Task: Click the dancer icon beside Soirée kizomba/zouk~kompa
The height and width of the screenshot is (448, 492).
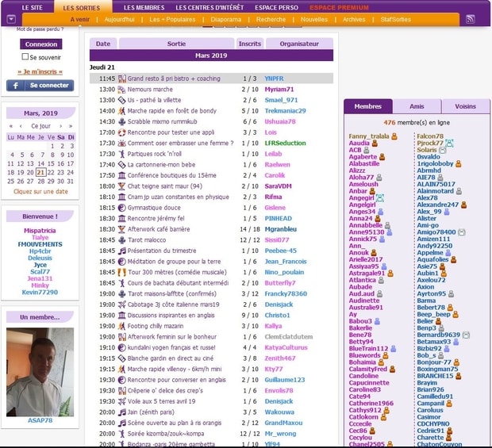Action: point(121,434)
